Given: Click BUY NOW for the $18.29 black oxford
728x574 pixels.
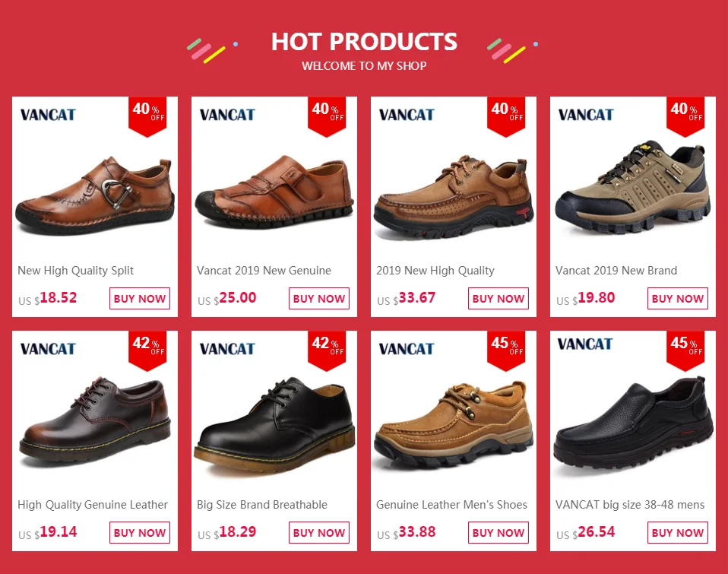Looking at the screenshot, I should 319,533.
